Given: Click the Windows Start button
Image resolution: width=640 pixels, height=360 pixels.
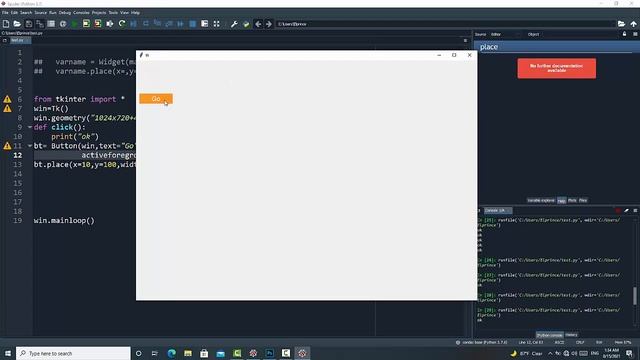Looking at the screenshot, I should 7,353.
